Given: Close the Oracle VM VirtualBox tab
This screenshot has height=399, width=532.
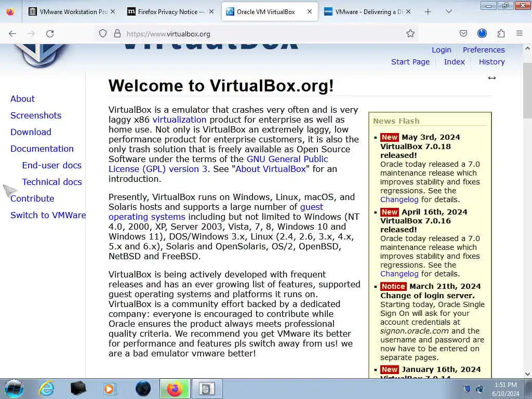Looking at the screenshot, I should click(x=310, y=11).
